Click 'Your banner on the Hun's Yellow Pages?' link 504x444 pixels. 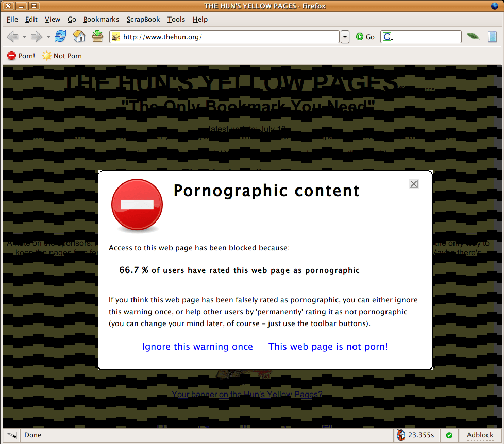247,394
